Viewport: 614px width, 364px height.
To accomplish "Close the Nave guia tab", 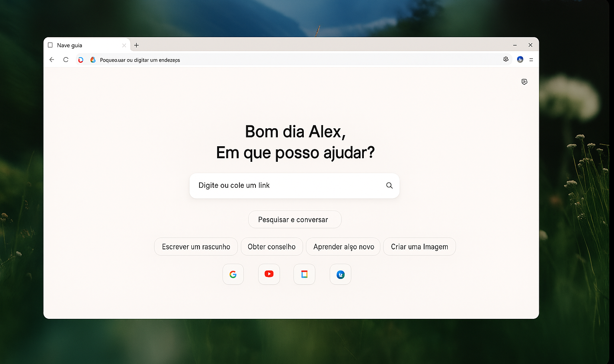I will coord(124,46).
